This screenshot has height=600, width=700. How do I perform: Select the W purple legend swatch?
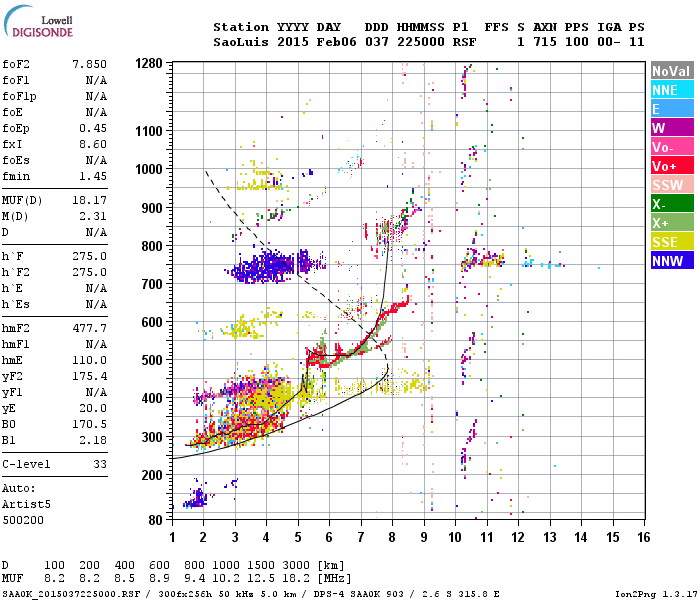[672, 128]
